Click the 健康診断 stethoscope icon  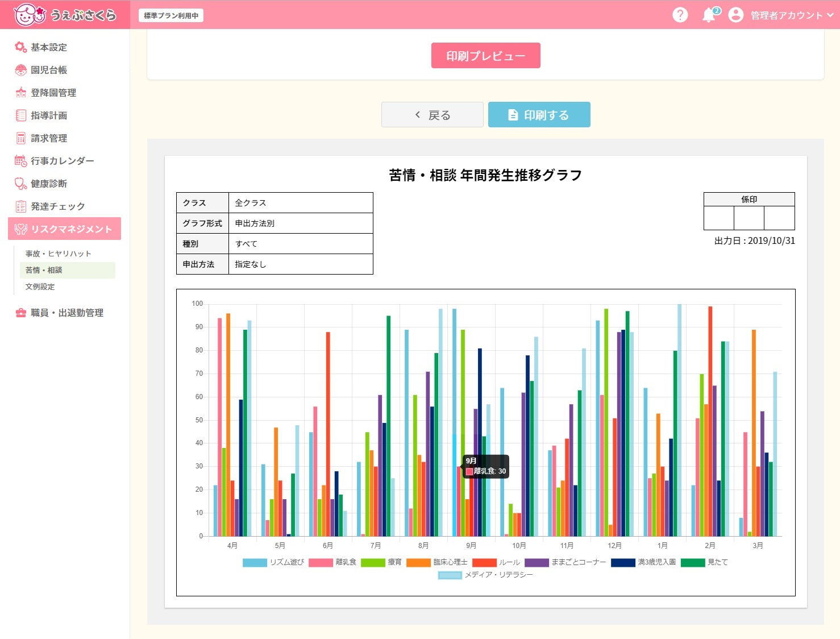point(20,184)
